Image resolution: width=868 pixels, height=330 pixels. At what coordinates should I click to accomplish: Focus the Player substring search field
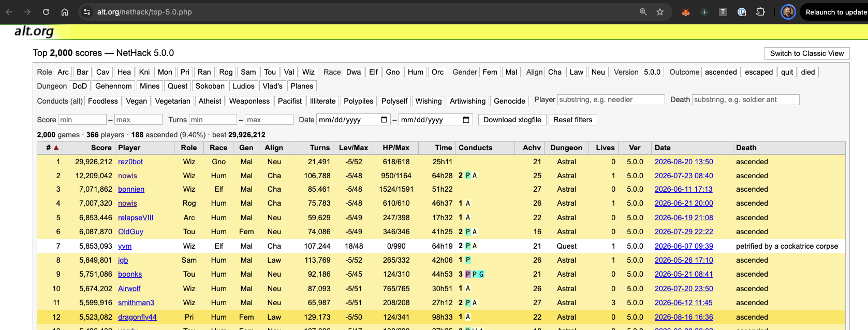pyautogui.click(x=611, y=99)
